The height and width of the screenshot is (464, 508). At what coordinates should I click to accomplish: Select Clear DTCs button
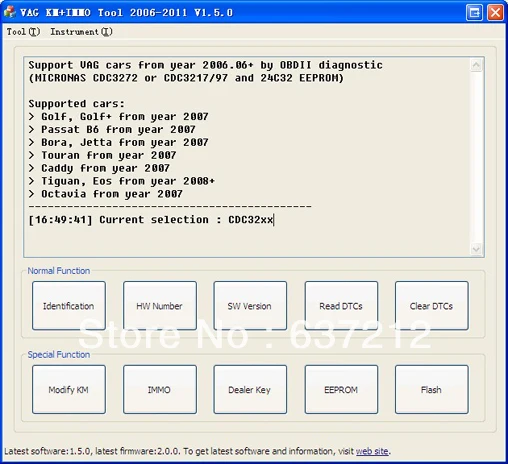(x=432, y=306)
